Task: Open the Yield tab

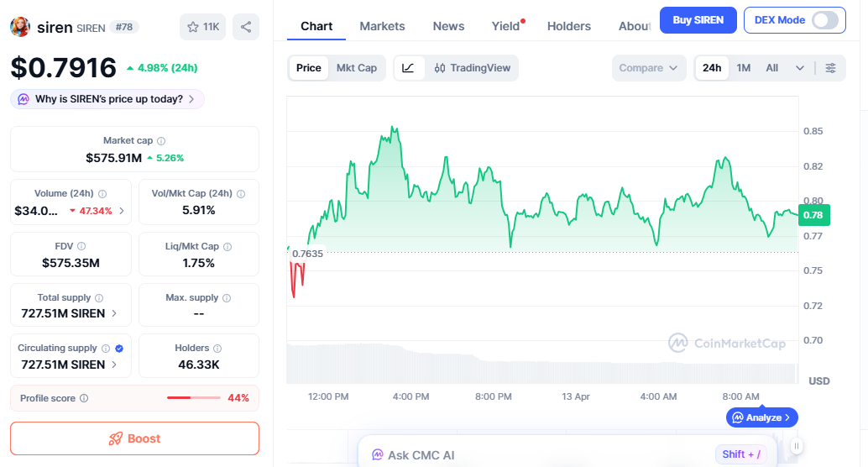Action: 506,26
